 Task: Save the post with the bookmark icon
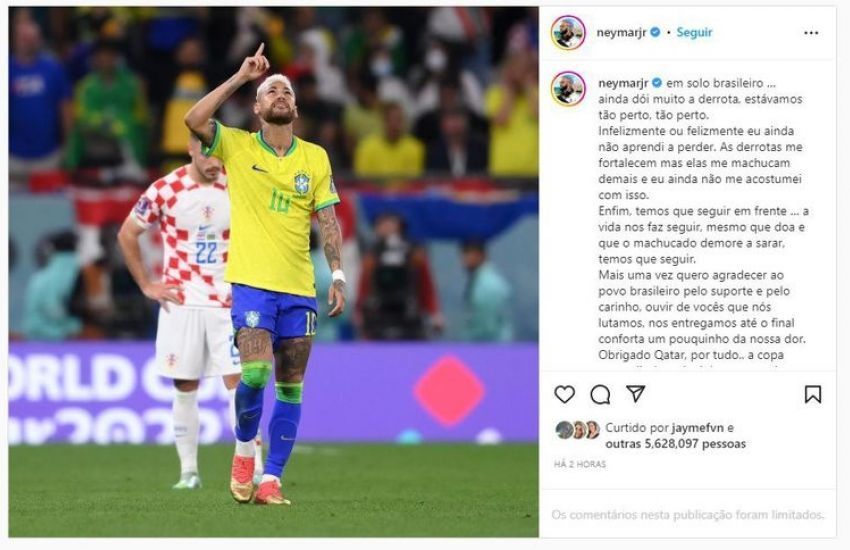(x=813, y=394)
